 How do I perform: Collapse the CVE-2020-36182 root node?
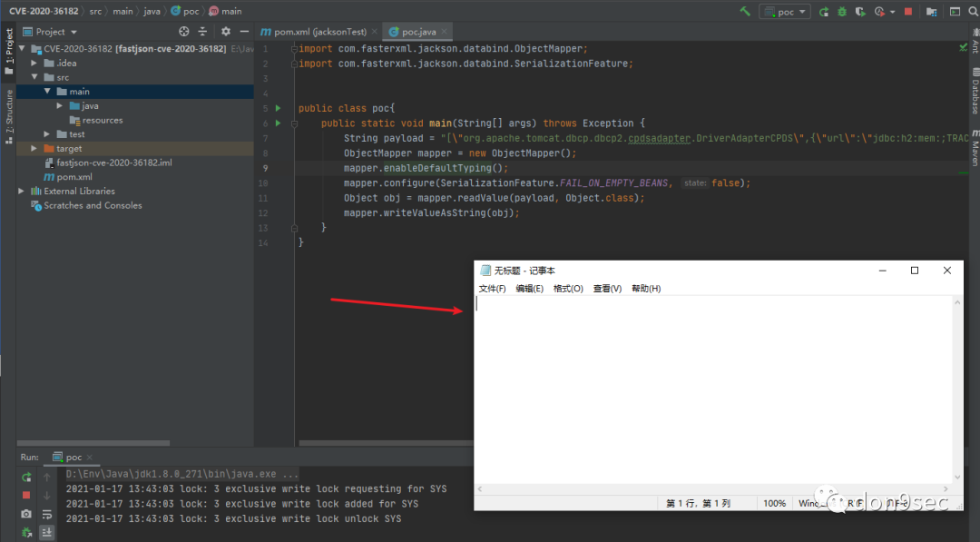22,48
